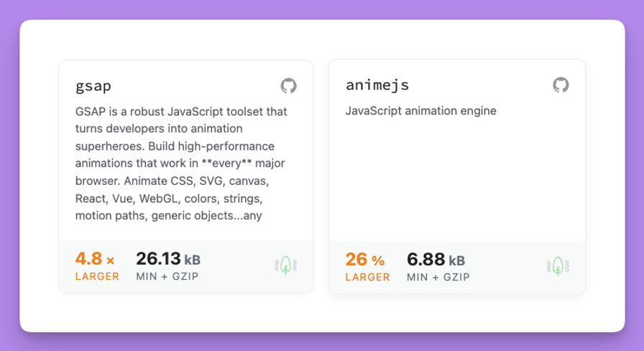
Task: Open the animejs GitHub repository icon
Action: (x=560, y=85)
